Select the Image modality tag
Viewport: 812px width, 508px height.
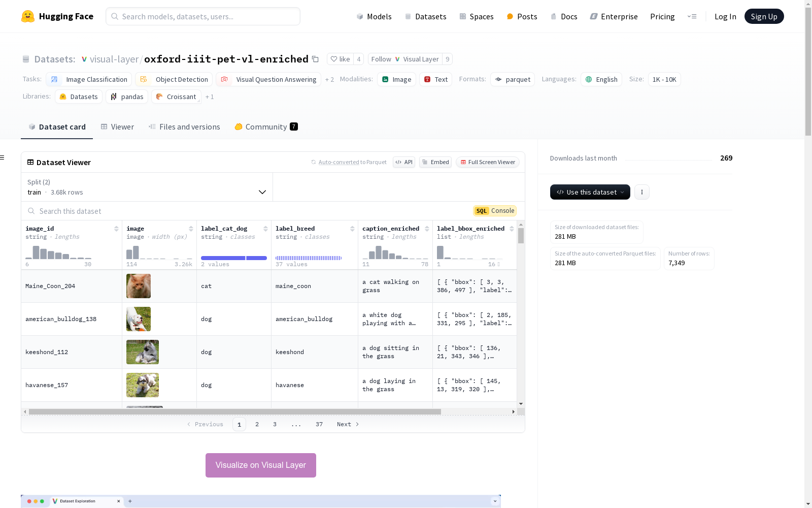[x=396, y=79]
